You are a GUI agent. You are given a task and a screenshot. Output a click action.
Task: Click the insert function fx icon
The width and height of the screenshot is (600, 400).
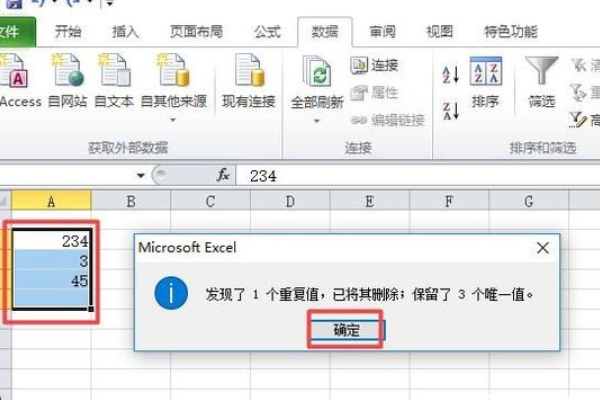(x=223, y=175)
